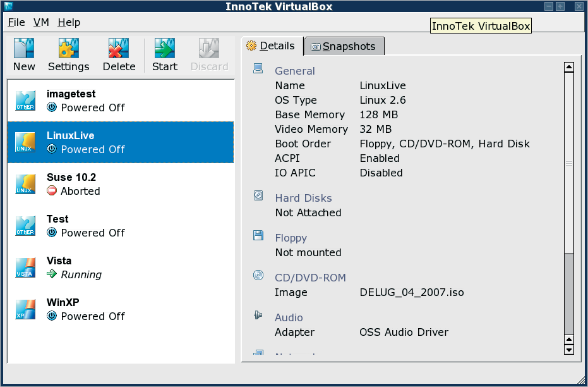
Task: Click the scroll up arrow at bottom of details scrollbar
Action: tap(569, 340)
